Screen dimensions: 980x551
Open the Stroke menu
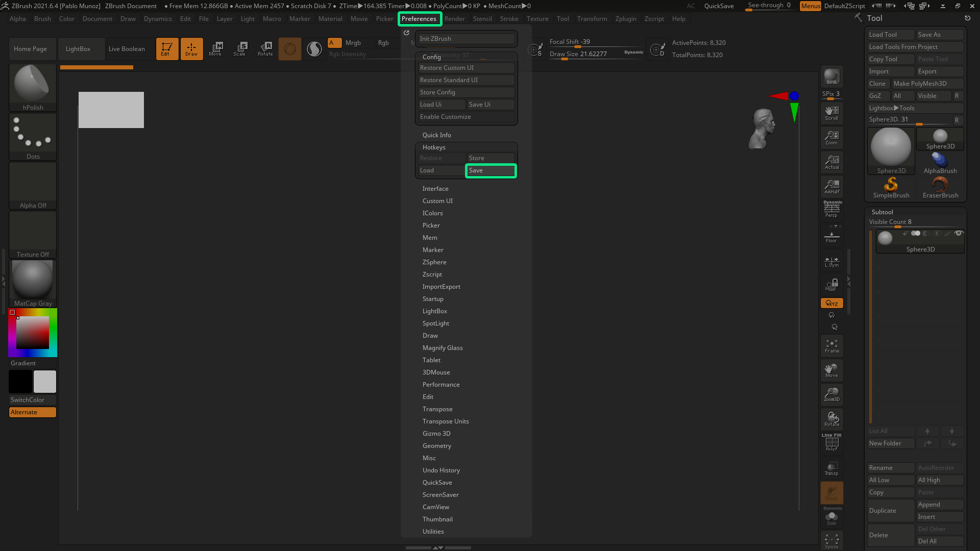pyautogui.click(x=509, y=19)
